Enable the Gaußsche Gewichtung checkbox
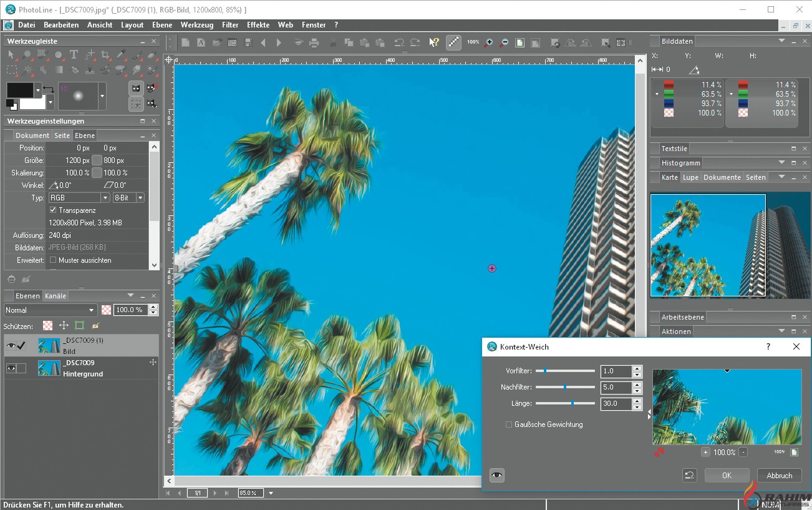This screenshot has height=510, width=812. (x=509, y=424)
